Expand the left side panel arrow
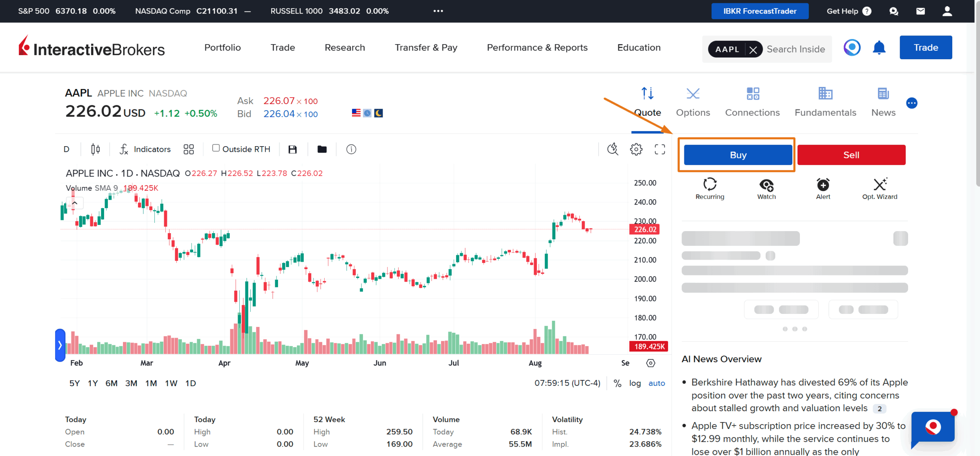The width and height of the screenshot is (980, 456). coord(60,345)
